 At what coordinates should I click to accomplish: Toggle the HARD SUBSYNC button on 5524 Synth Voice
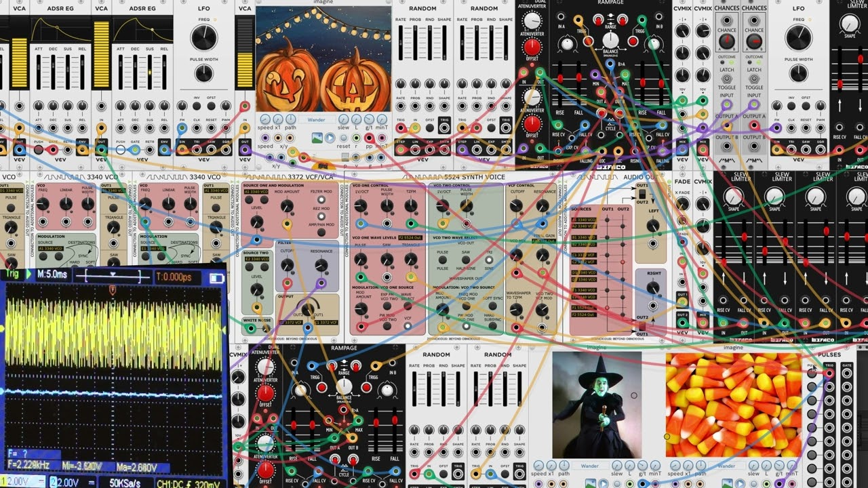tap(493, 326)
